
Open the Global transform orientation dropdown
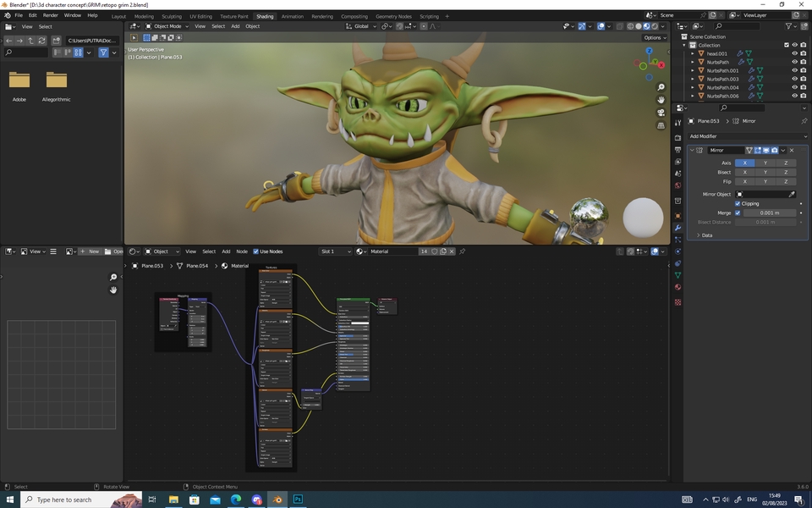click(361, 26)
